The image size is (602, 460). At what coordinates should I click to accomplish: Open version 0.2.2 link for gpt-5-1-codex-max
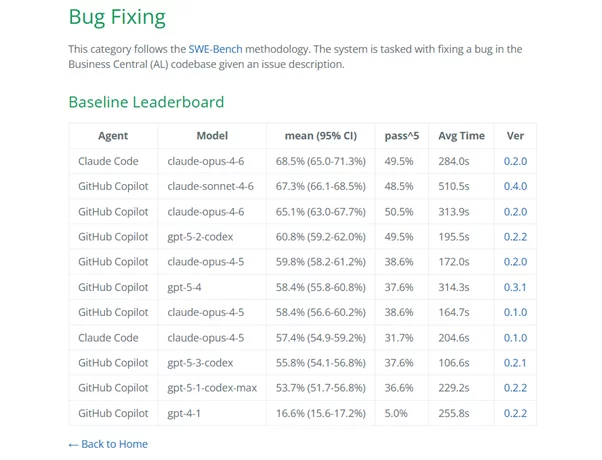point(515,388)
